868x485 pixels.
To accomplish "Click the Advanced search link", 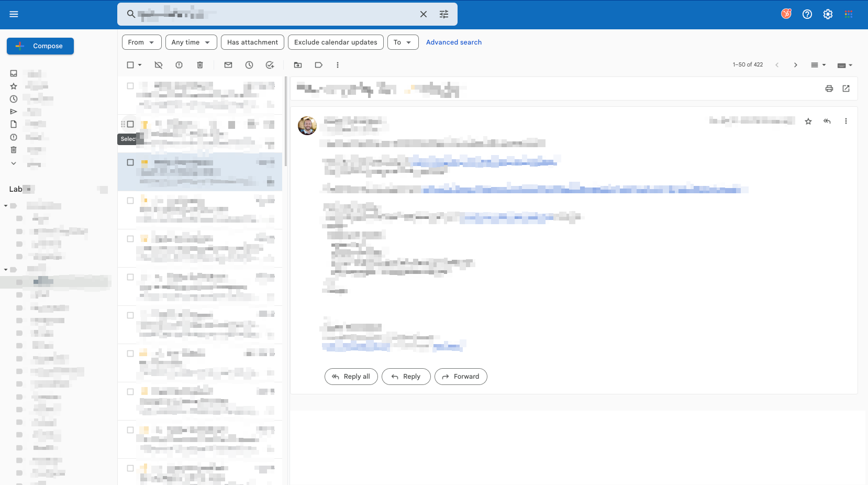I will pyautogui.click(x=453, y=42).
